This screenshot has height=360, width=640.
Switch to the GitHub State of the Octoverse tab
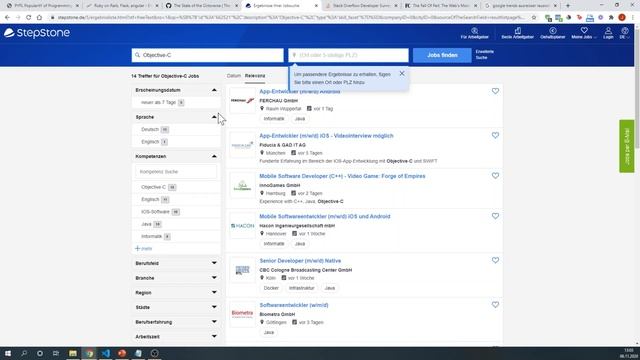click(x=202, y=6)
